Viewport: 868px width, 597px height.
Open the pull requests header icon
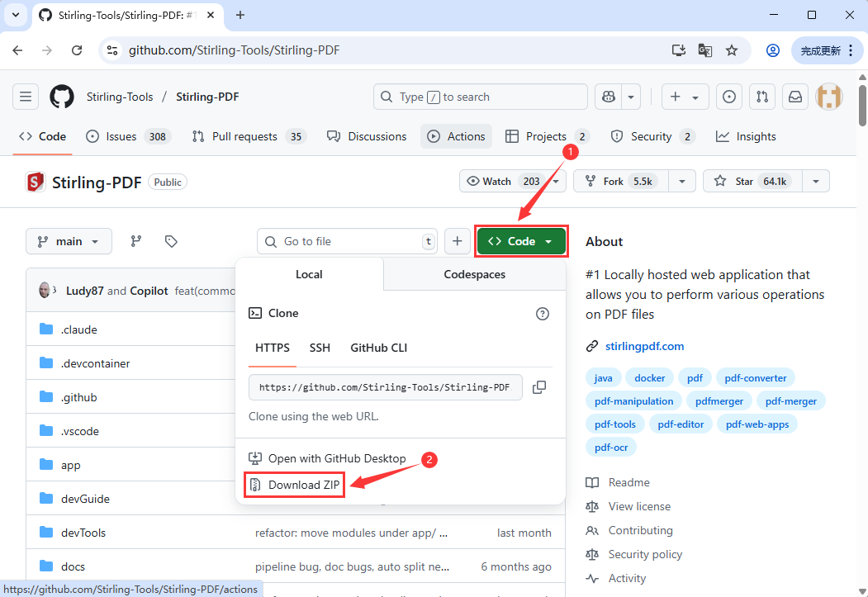pos(762,97)
